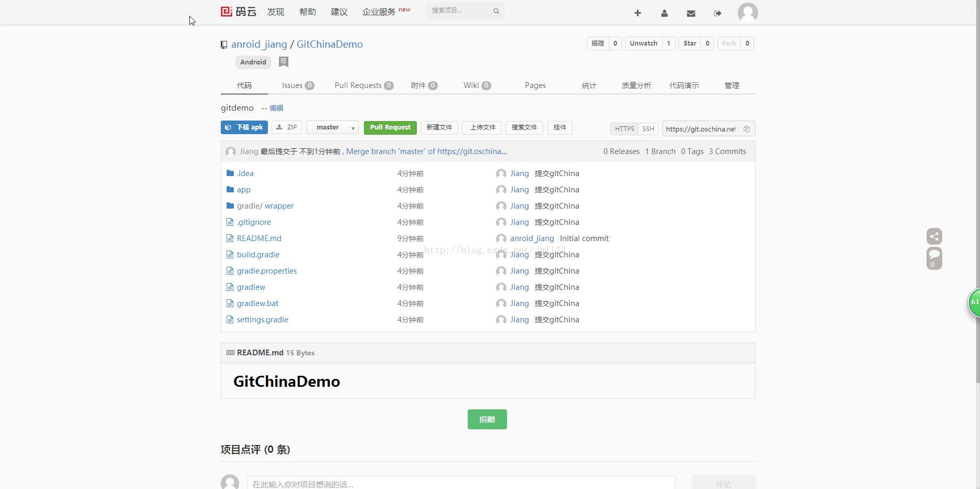
Task: Click the plus create-new icon
Action: (x=638, y=13)
